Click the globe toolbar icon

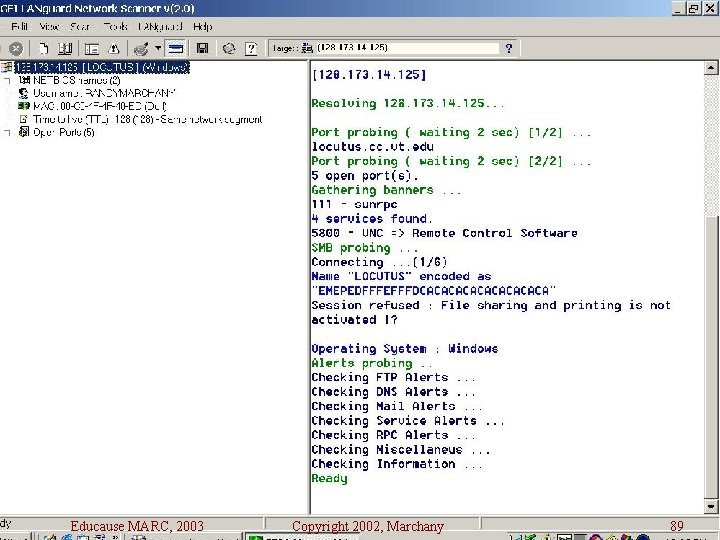click(x=229, y=48)
